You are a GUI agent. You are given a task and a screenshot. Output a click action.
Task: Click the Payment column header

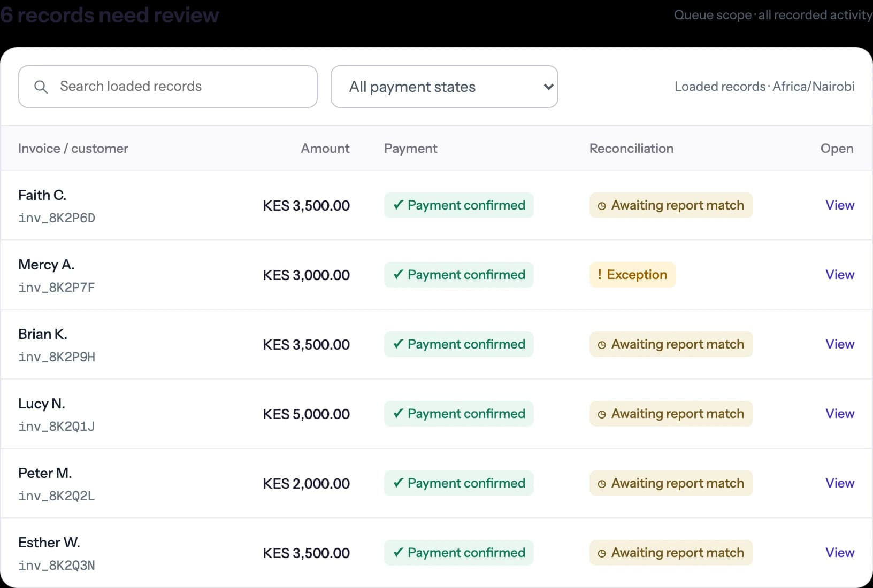[411, 149]
